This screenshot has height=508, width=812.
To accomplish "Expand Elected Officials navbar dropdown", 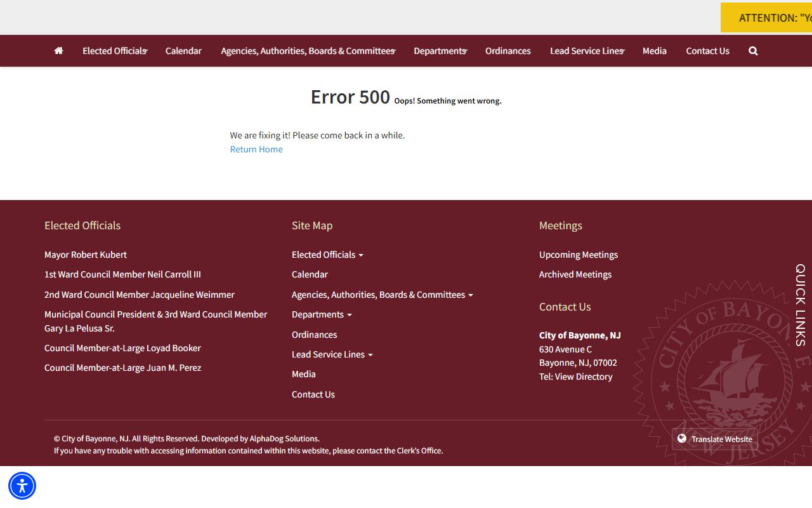I will point(115,51).
